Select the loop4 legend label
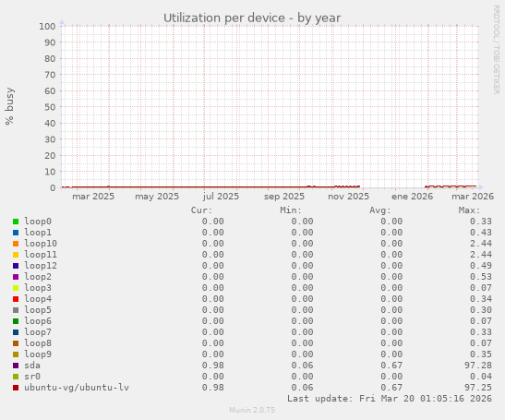The image size is (505, 420). point(38,298)
